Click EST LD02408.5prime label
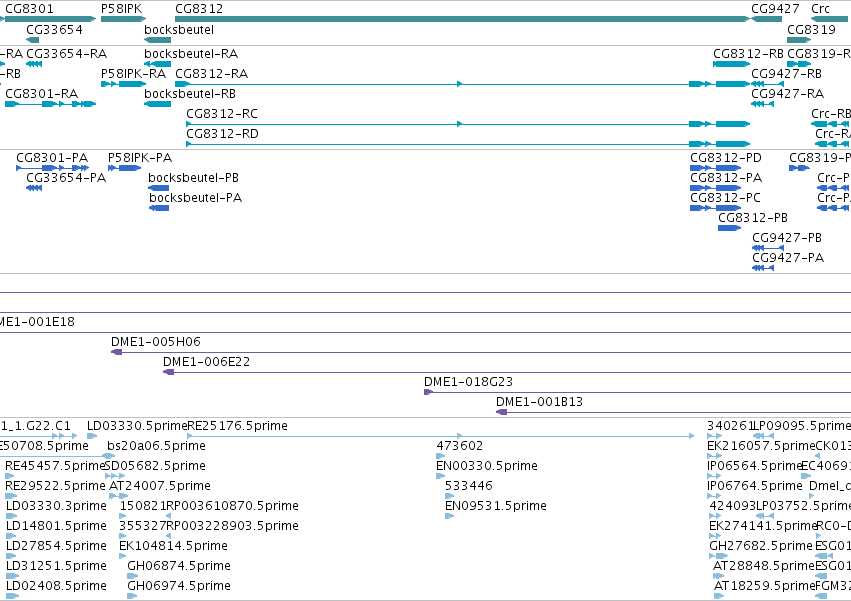The width and height of the screenshot is (851, 601). [x=56, y=587]
